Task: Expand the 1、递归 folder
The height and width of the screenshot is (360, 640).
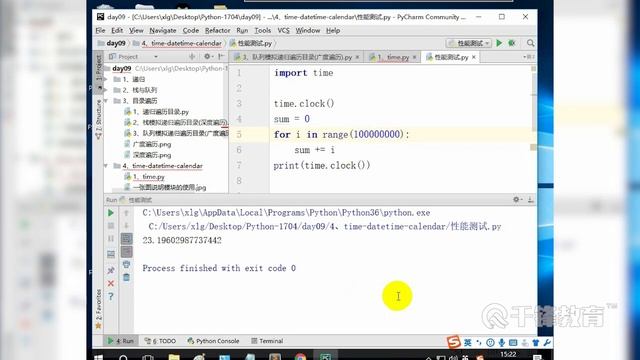Action: [106, 79]
